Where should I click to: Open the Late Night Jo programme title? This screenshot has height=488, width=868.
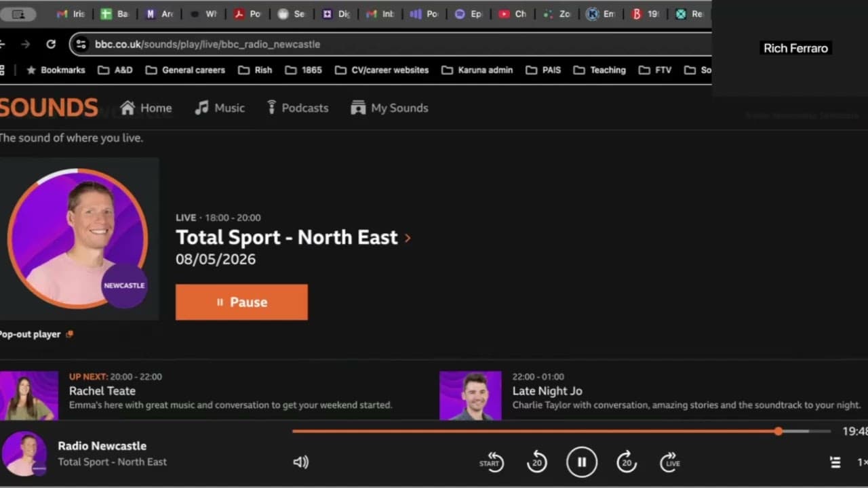click(547, 391)
